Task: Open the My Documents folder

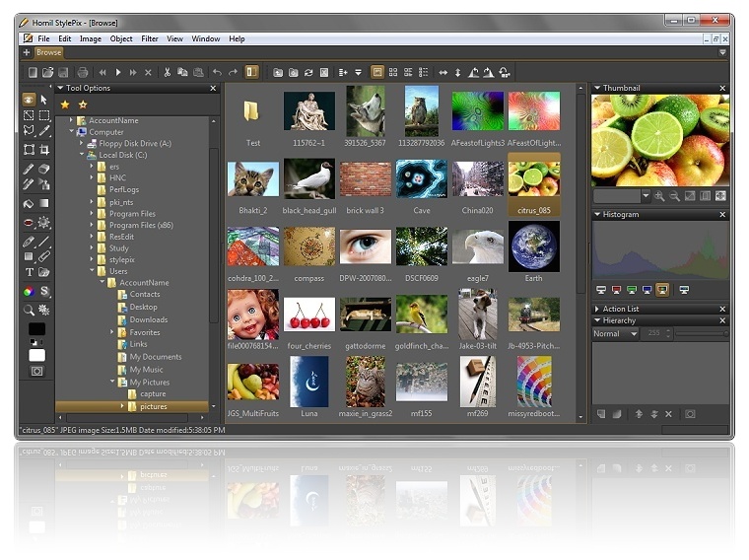Action: tap(155, 357)
